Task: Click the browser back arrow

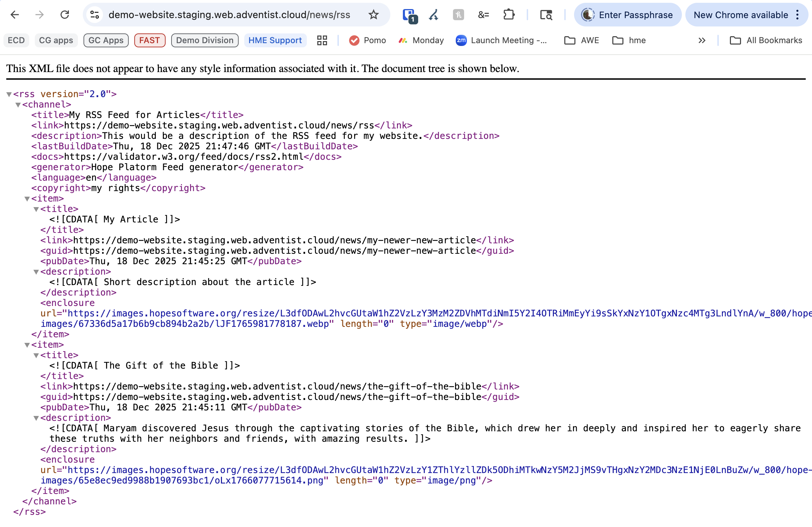Action: (15, 15)
